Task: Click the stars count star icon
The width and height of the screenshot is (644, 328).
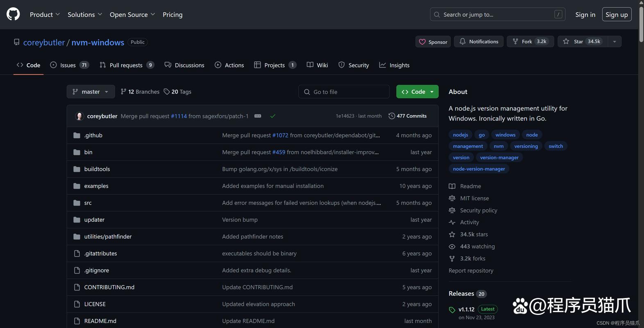Action: (x=452, y=234)
